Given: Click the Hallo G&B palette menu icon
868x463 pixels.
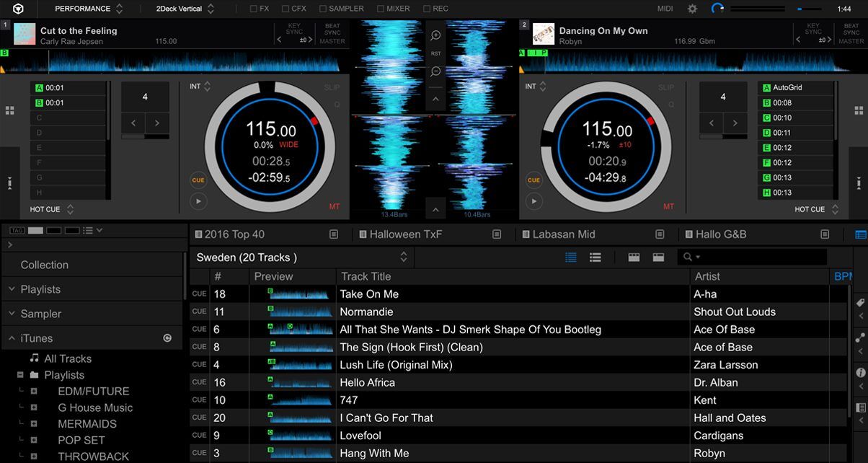Looking at the screenshot, I should coord(825,234).
